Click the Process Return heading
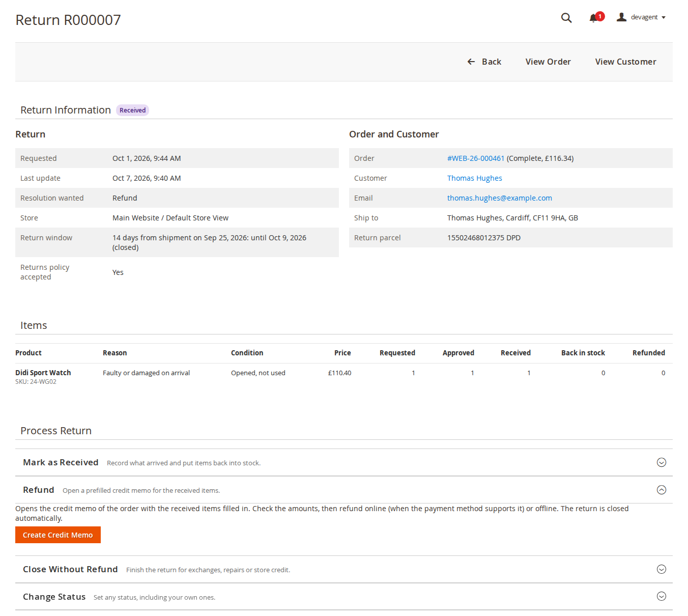 (56, 431)
